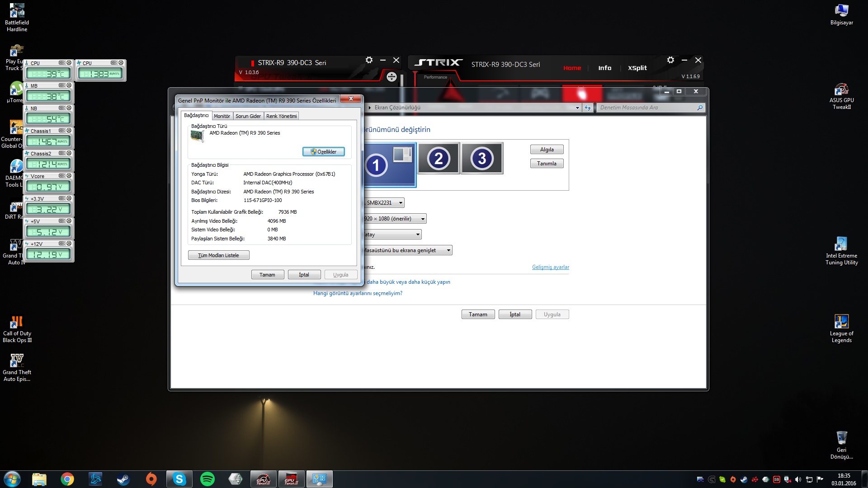Image resolution: width=868 pixels, height=488 pixels.
Task: Click İptal in the Ekran Çözünürlüğü window
Action: [515, 314]
